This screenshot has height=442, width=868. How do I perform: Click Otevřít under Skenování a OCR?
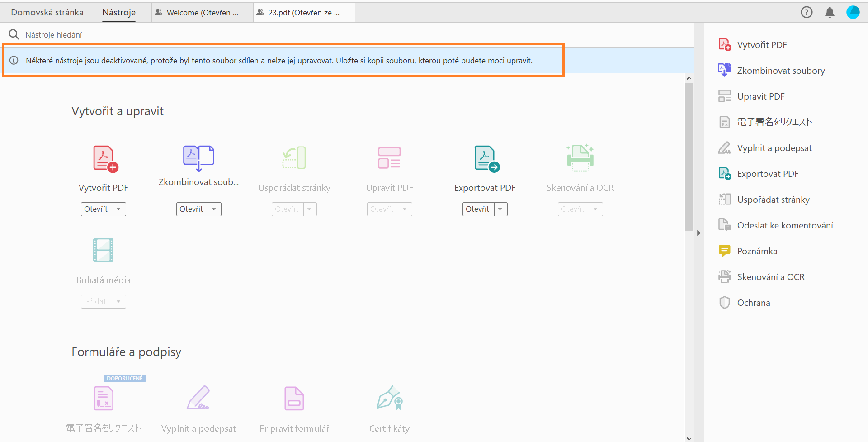574,209
